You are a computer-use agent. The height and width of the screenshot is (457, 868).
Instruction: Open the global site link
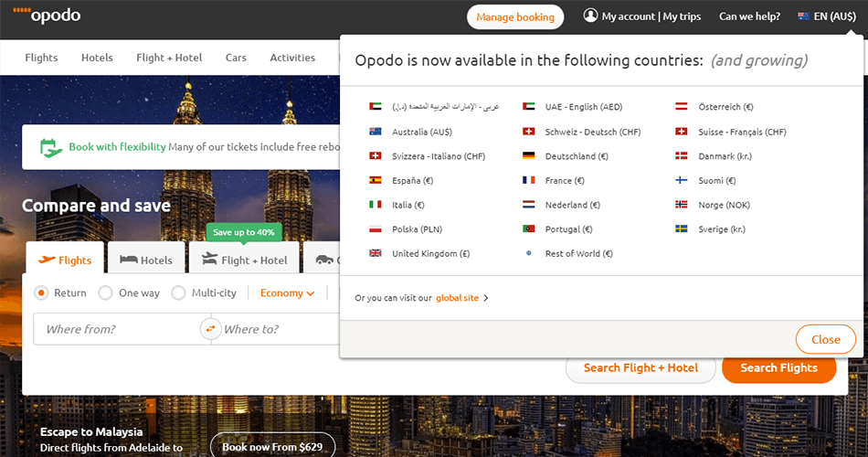click(x=457, y=298)
